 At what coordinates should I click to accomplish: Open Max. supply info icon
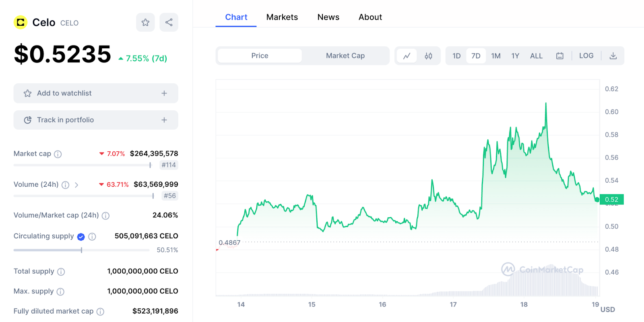coord(60,291)
